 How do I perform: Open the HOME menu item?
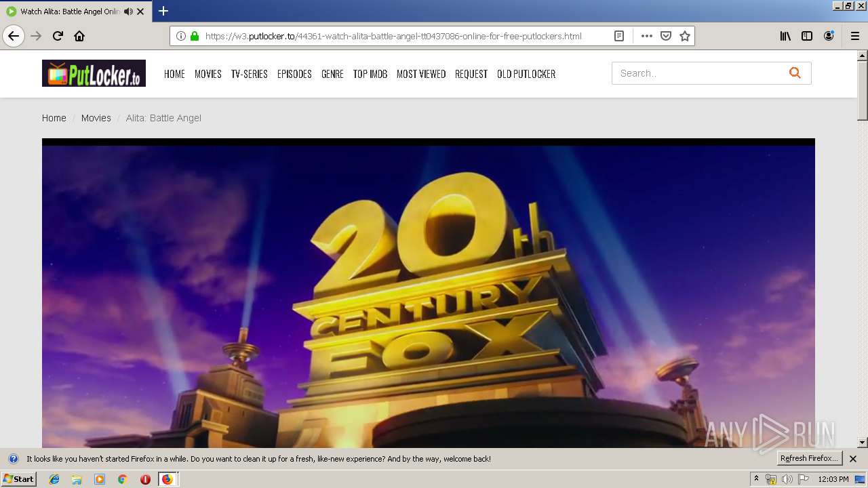point(174,74)
